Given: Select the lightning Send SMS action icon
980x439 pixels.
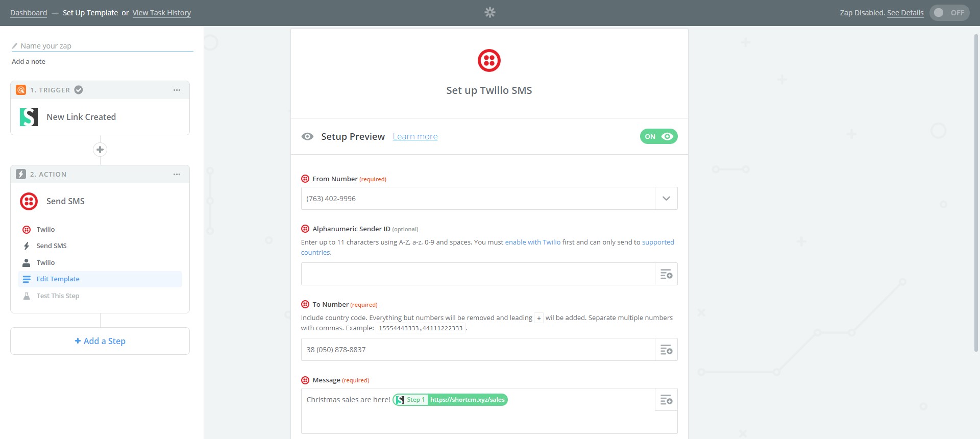Looking at the screenshot, I should click(26, 246).
